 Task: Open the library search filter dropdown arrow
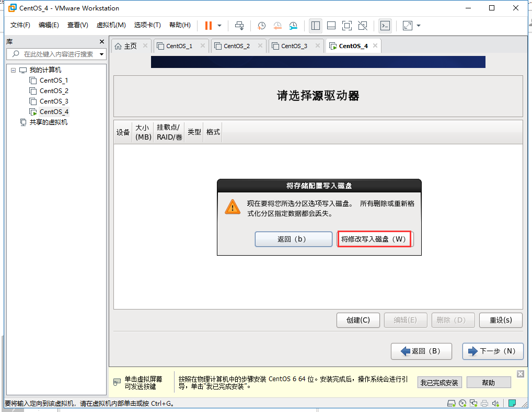coord(101,54)
